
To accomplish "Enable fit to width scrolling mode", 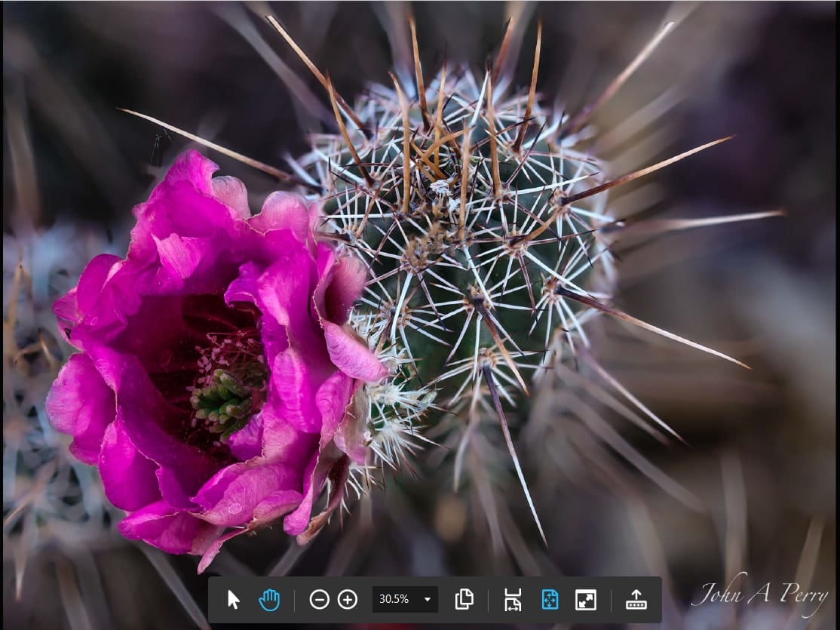I will 513,600.
